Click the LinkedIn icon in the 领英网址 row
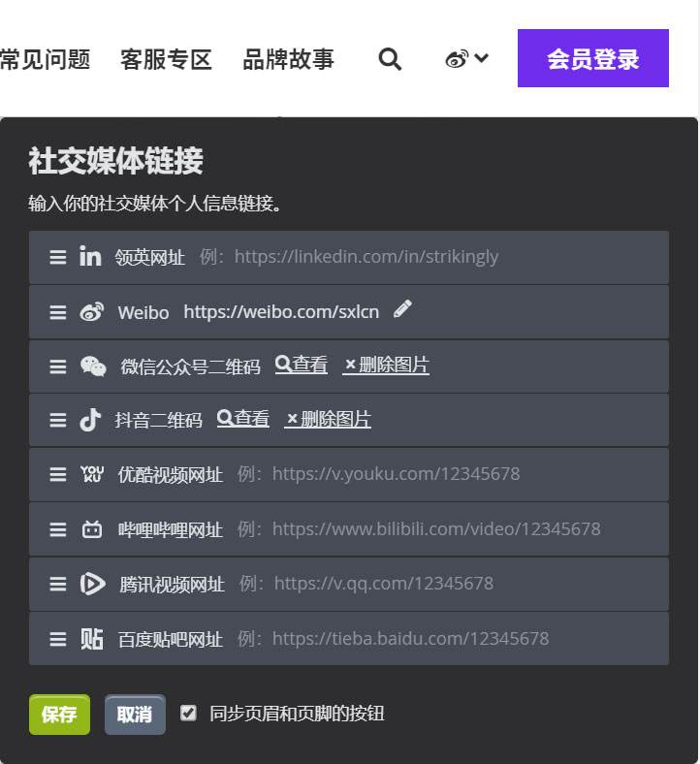 coord(90,256)
